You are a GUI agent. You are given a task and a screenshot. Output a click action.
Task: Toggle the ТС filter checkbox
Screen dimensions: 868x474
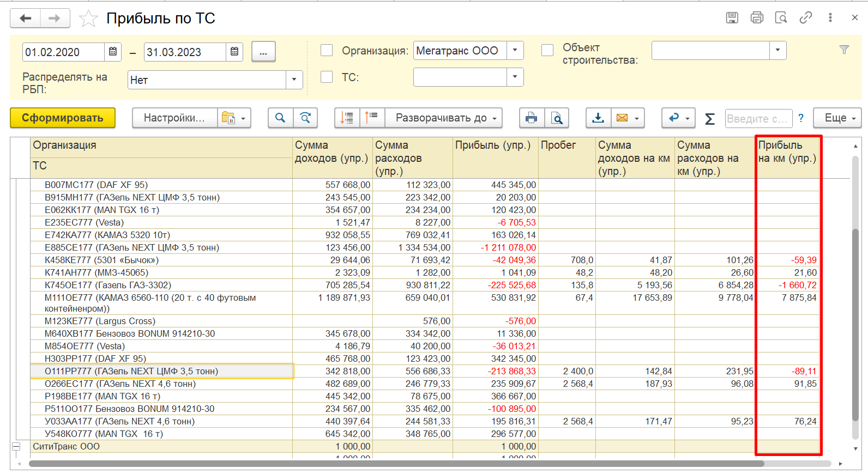coord(327,77)
